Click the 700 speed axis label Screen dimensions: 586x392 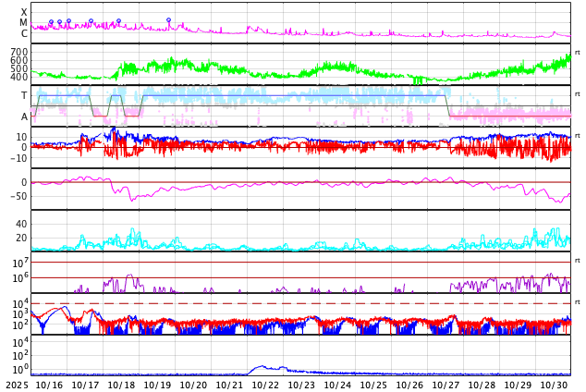[19, 52]
